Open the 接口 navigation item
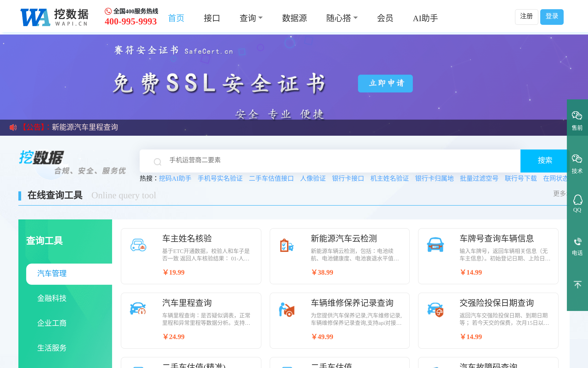 point(212,18)
